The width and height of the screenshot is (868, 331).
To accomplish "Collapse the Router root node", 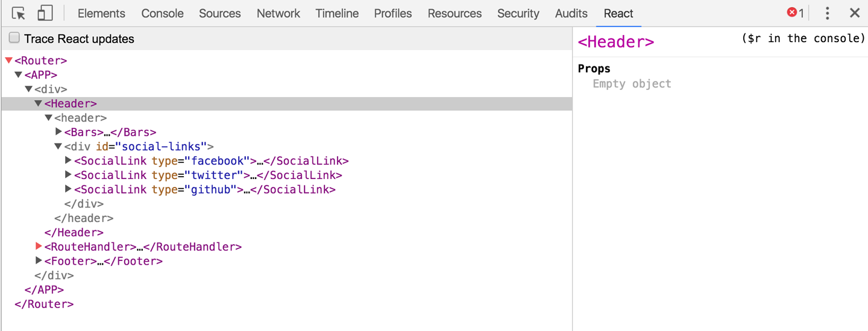I will coord(8,60).
